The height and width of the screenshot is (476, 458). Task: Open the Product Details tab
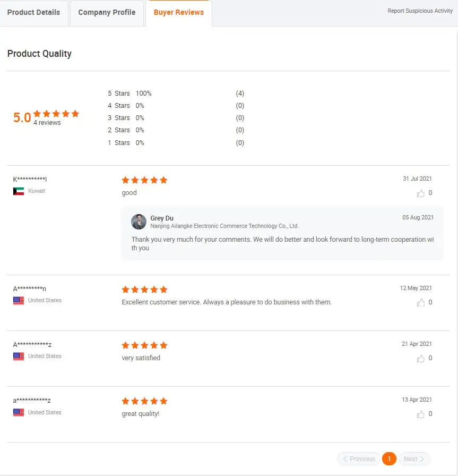[33, 13]
